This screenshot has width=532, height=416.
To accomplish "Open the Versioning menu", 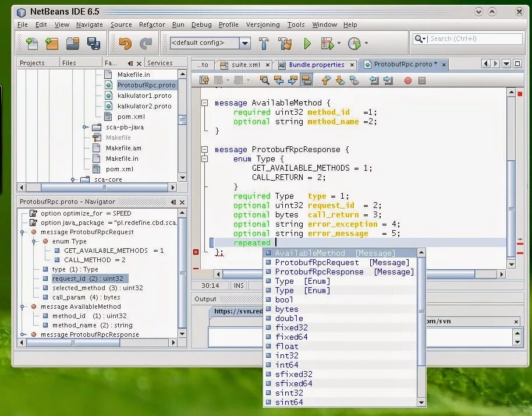I will pyautogui.click(x=263, y=25).
